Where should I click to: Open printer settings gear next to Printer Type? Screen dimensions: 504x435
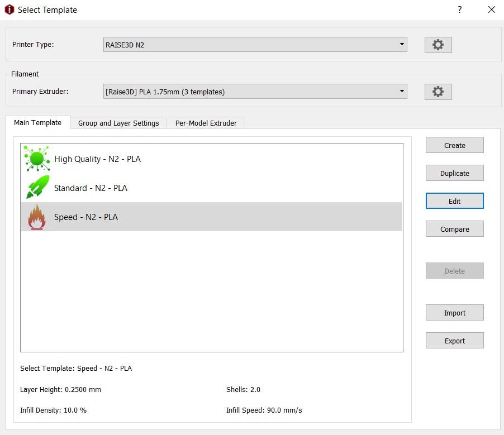[x=438, y=45]
